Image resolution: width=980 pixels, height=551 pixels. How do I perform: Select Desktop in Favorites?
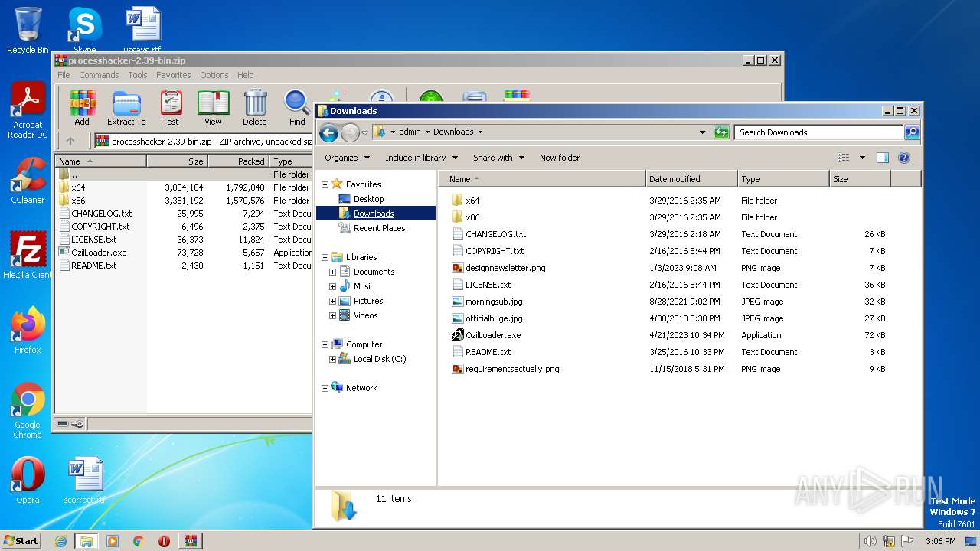(x=368, y=199)
